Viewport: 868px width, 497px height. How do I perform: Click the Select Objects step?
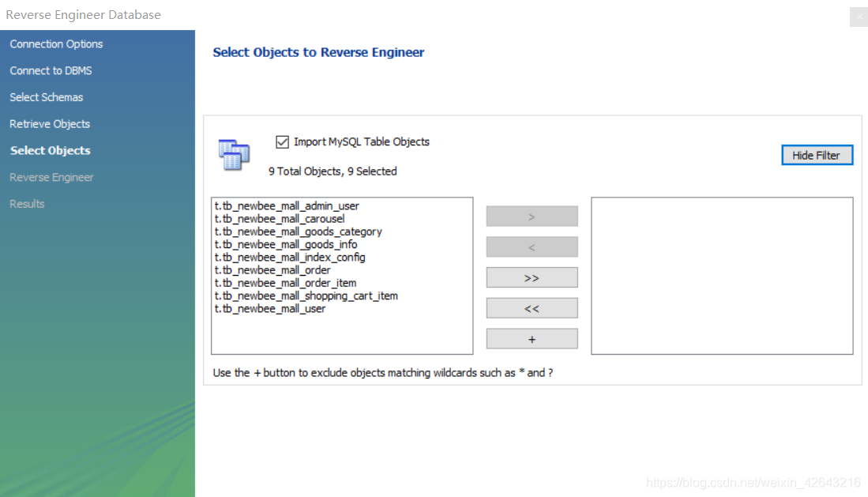pyautogui.click(x=51, y=150)
